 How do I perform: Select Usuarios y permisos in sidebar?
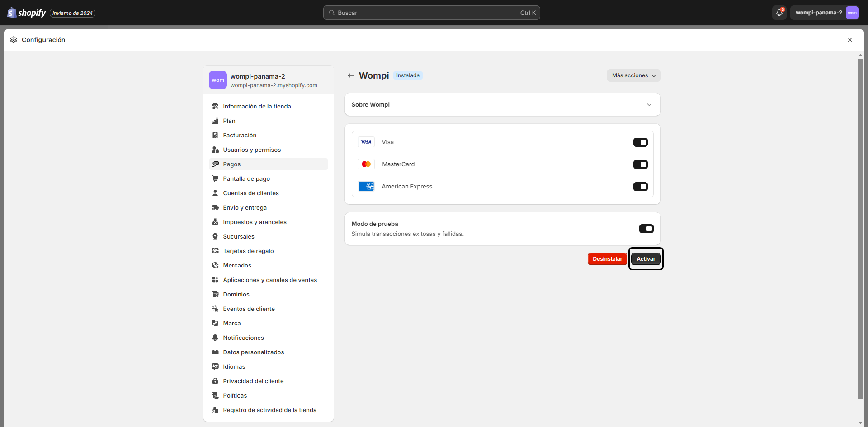click(252, 150)
